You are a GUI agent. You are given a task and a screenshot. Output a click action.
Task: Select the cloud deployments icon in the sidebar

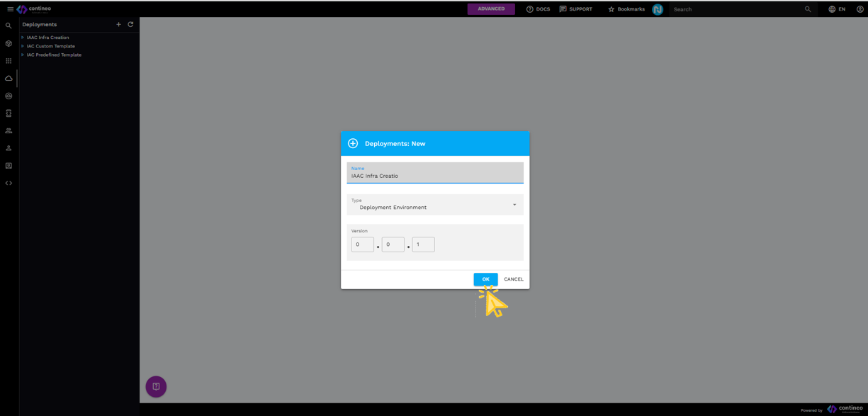point(9,78)
